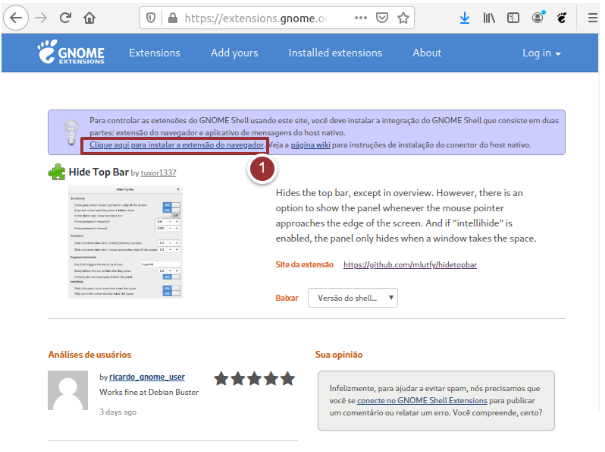Open the Extensions nav tab

tap(155, 53)
